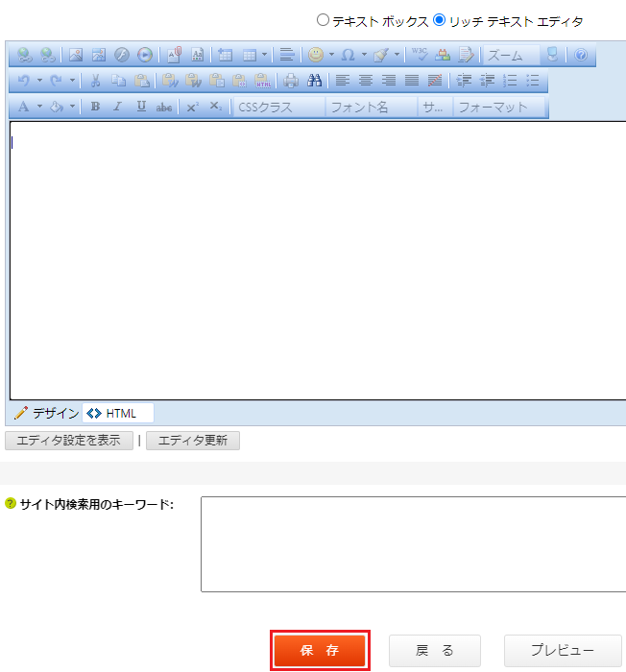Open the Font Color picker arrow

(x=39, y=107)
